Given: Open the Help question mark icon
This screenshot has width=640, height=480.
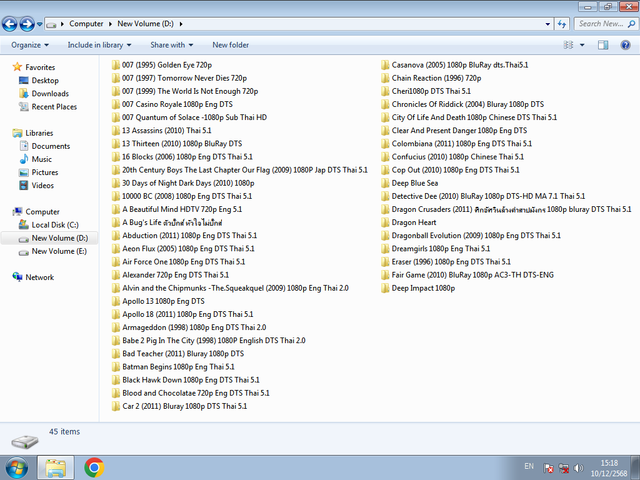Looking at the screenshot, I should click(625, 45).
